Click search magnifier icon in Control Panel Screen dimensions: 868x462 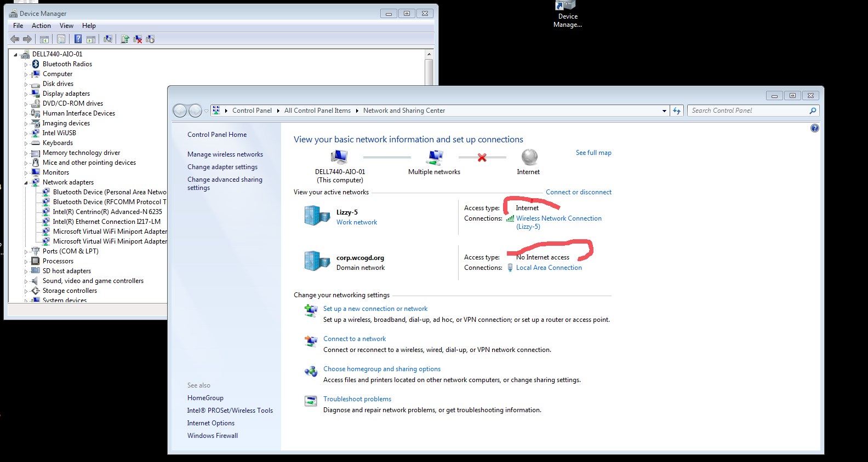(x=813, y=111)
